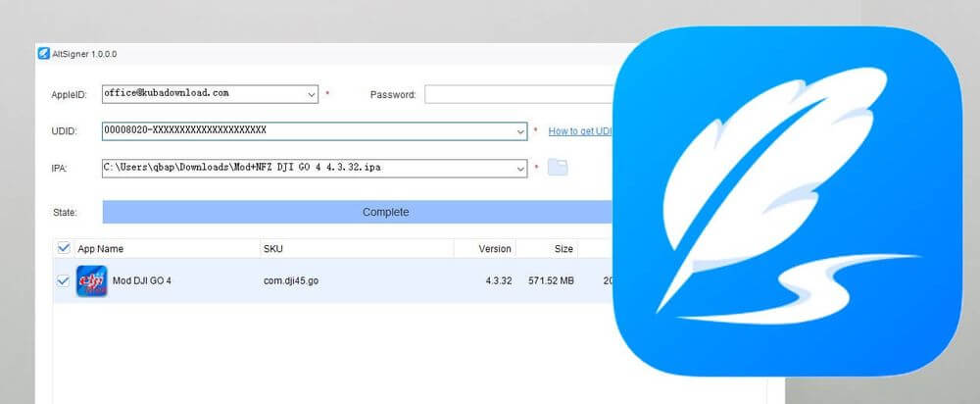The image size is (980, 404).
Task: Open the How to get UDID link
Action: coord(580,131)
